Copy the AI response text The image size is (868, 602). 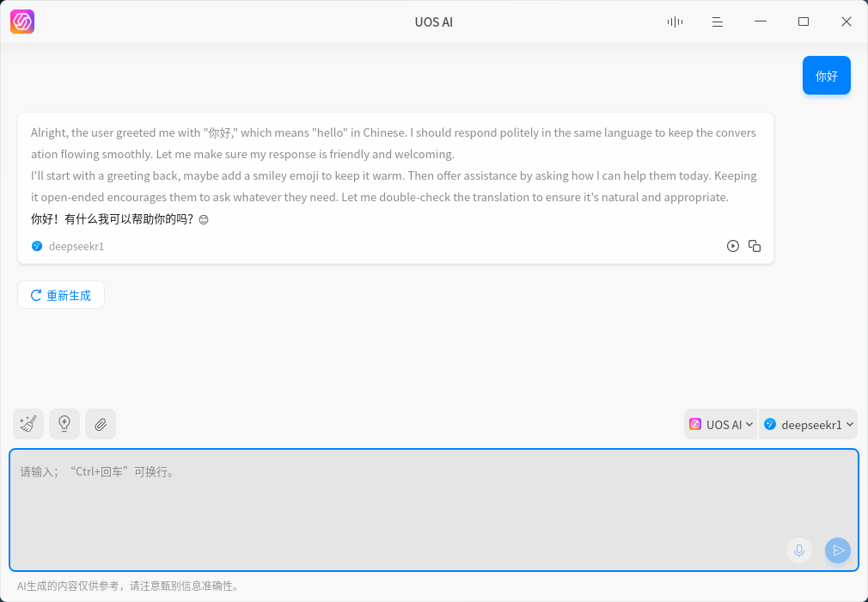pyautogui.click(x=755, y=246)
